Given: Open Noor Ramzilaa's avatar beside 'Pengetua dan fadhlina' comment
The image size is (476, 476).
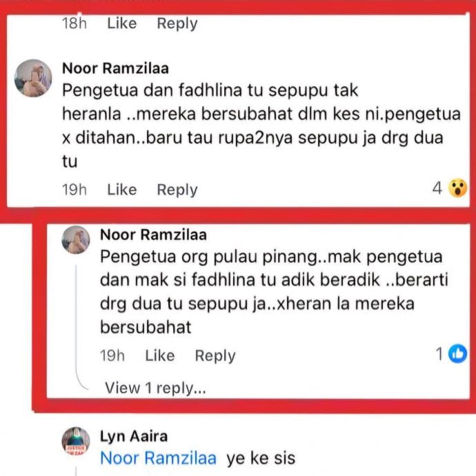Looking at the screenshot, I should [x=33, y=78].
